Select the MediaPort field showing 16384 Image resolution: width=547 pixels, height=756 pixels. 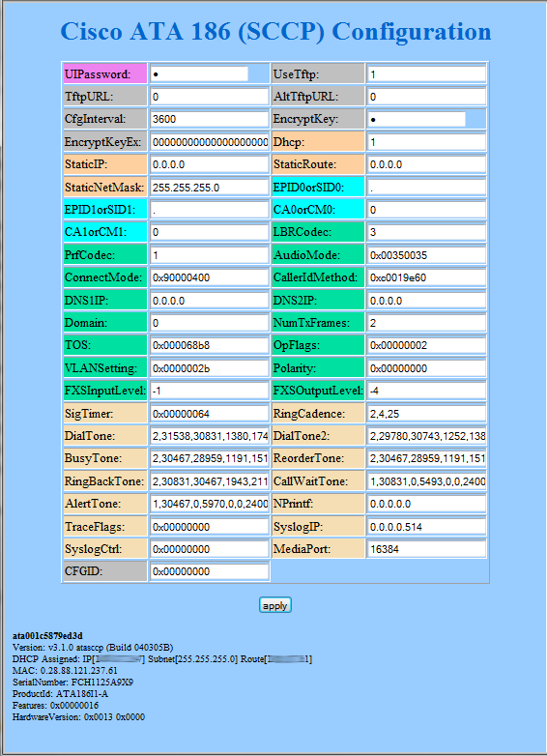tap(426, 549)
